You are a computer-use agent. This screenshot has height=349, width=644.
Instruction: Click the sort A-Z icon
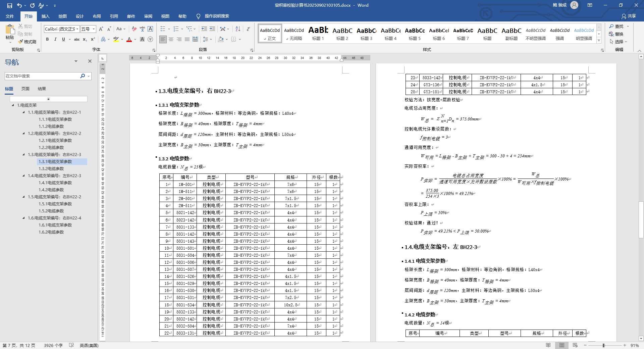coord(238,29)
